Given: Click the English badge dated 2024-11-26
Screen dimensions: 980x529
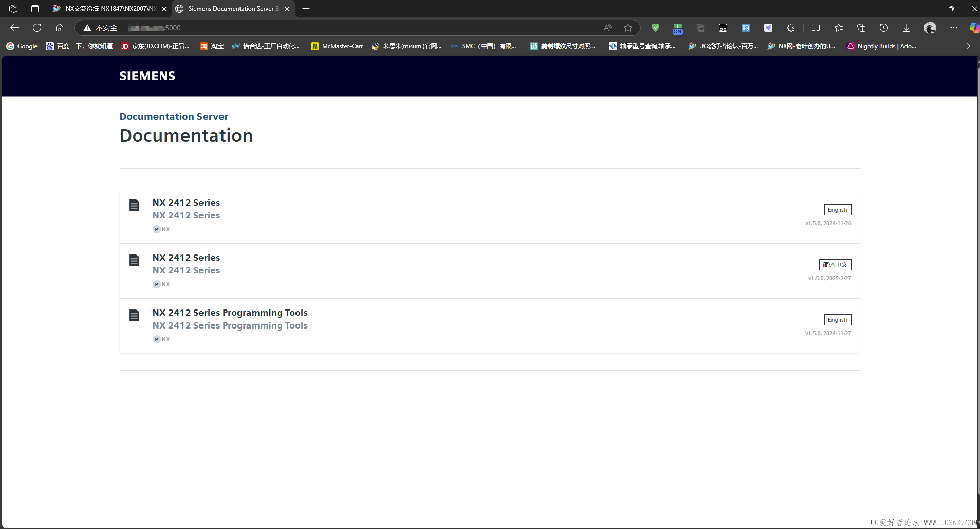Looking at the screenshot, I should (x=838, y=210).
